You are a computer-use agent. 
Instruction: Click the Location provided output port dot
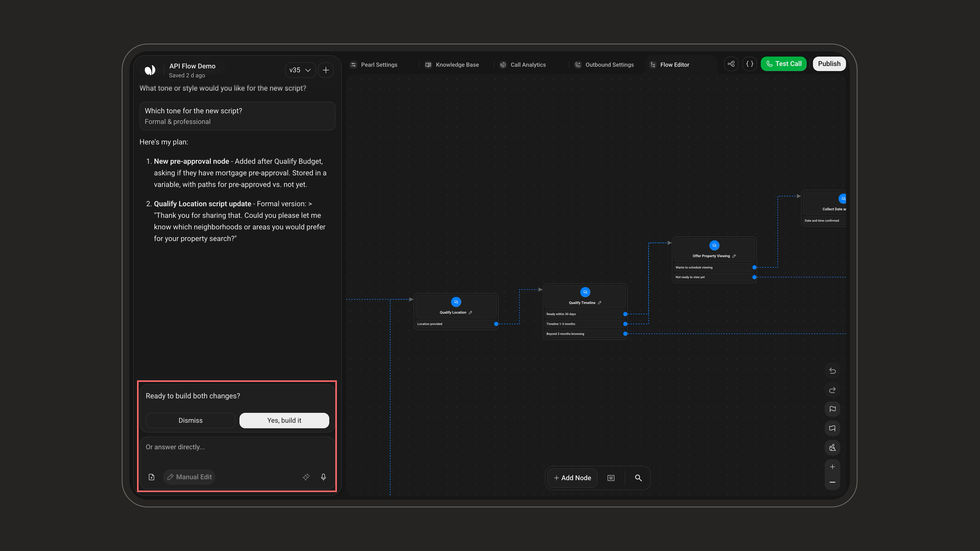click(496, 324)
